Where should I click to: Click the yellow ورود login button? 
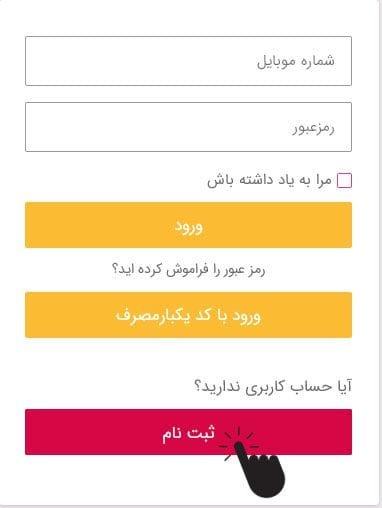tap(188, 225)
